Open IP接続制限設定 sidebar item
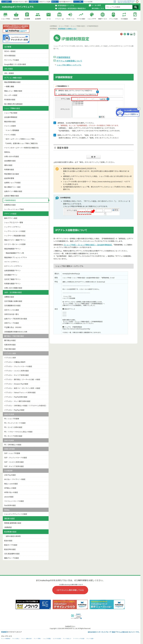The height and width of the screenshot is (644, 143). (x=26, y=200)
